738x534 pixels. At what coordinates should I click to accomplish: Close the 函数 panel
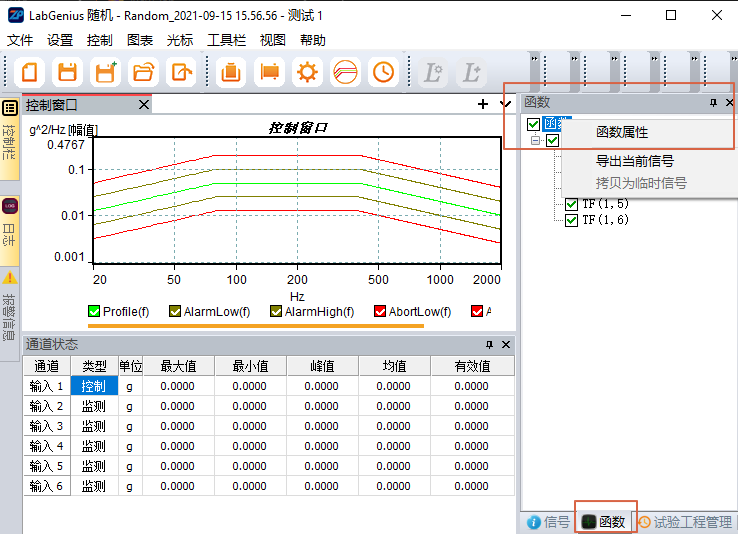pyautogui.click(x=730, y=103)
